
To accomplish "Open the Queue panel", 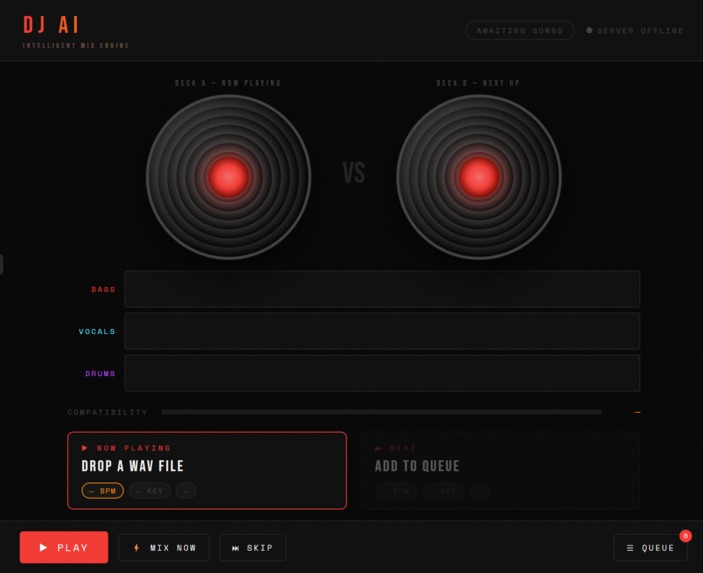I will tap(650, 547).
